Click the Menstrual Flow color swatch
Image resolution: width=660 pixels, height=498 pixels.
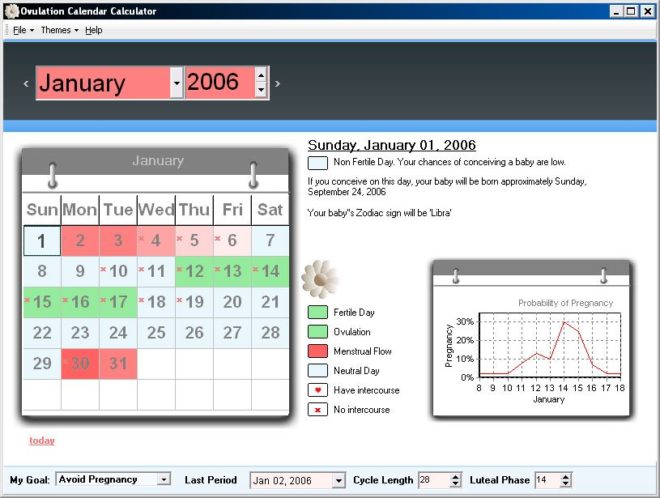pos(317,351)
